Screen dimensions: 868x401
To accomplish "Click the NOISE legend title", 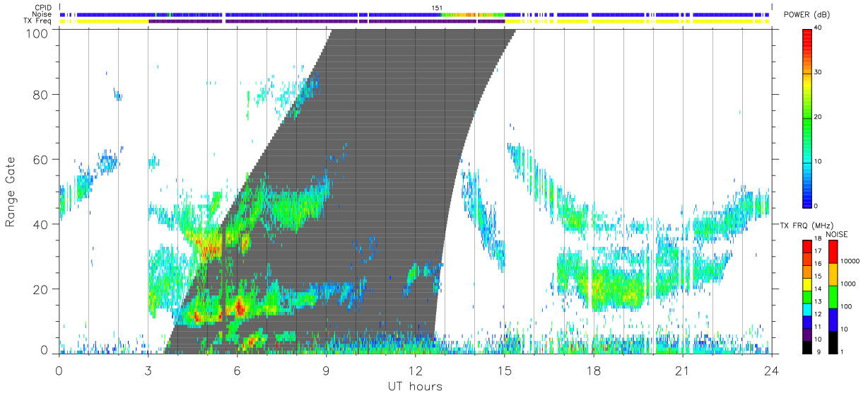I will (838, 234).
